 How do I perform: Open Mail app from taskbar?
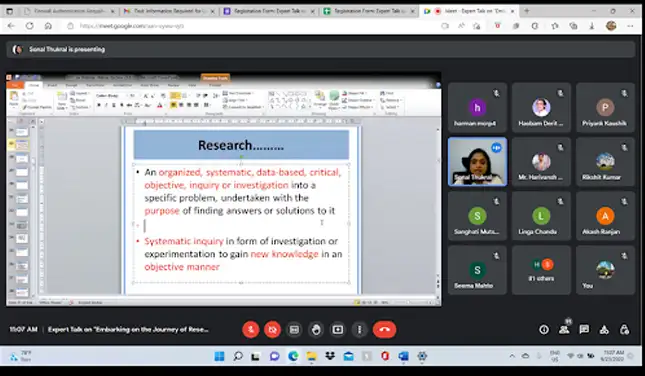348,356
